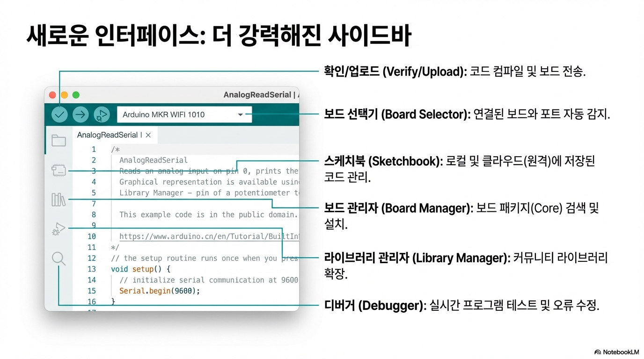The image size is (644, 359).
Task: Switch to the AnalogReadSerial editor tab
Action: pyautogui.click(x=107, y=135)
